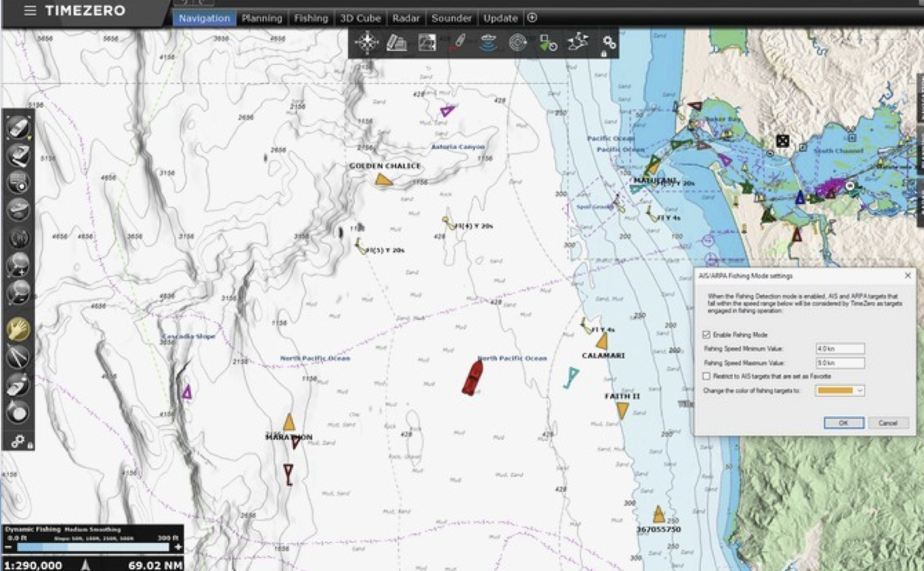Decrease depth shading with minus button
The height and width of the screenshot is (571, 924).
pyautogui.click(x=8, y=547)
